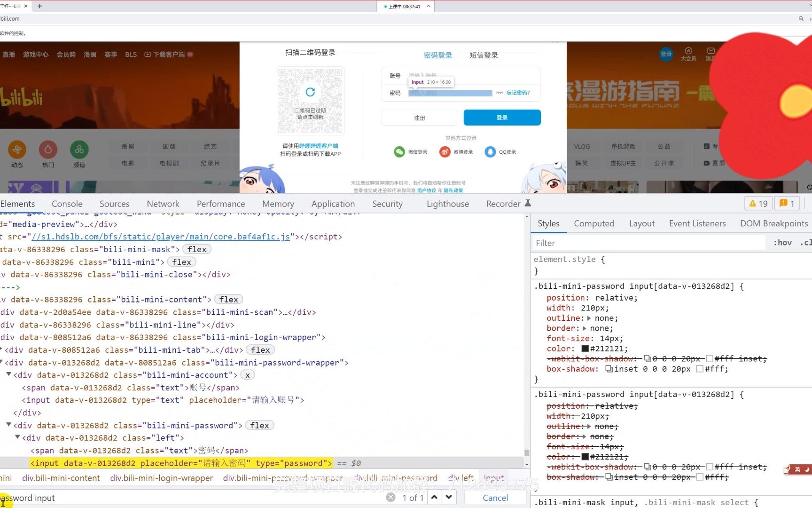Click the QQ login icon
Screen dimensions: 812x508
[490, 152]
